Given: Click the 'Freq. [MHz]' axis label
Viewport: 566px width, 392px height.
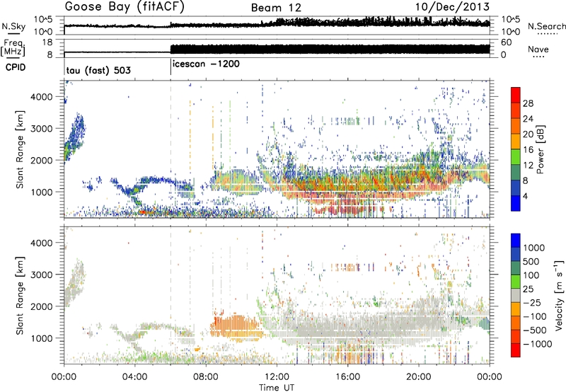Looking at the screenshot, I should click(14, 47).
